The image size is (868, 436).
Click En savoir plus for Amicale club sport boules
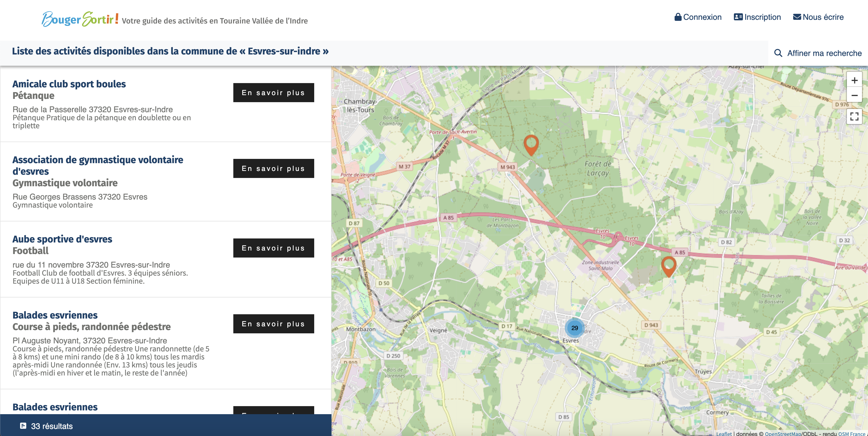[x=273, y=93]
